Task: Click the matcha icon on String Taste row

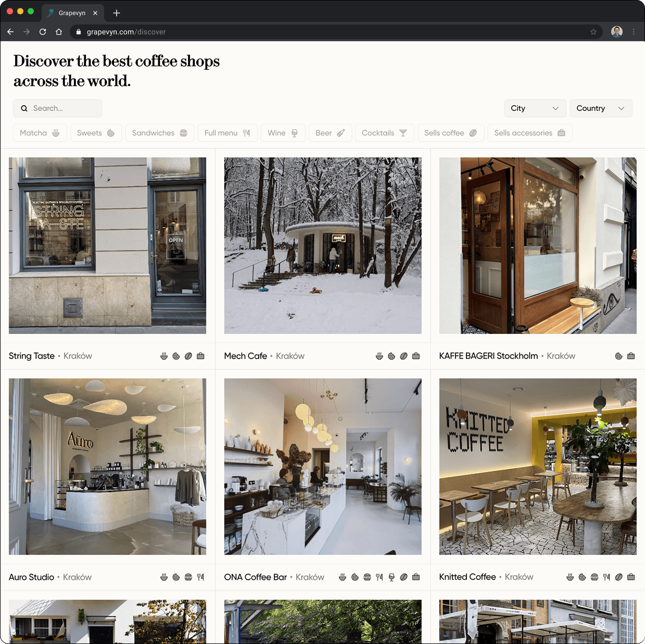Action: tap(164, 356)
